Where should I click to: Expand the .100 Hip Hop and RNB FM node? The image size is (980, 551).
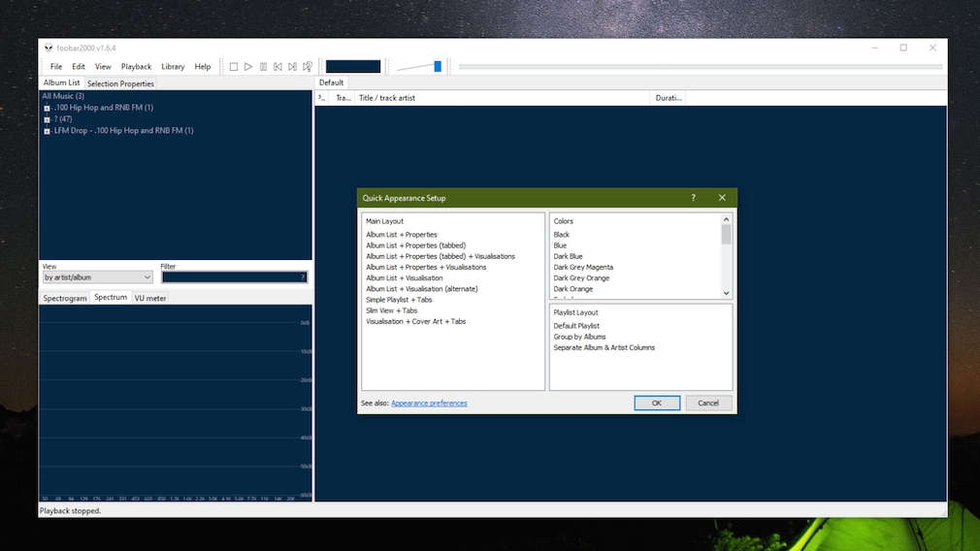tap(47, 108)
